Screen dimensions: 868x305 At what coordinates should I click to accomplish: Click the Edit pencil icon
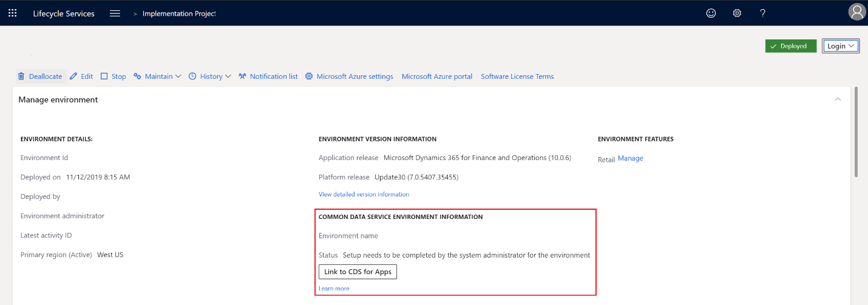tap(73, 76)
